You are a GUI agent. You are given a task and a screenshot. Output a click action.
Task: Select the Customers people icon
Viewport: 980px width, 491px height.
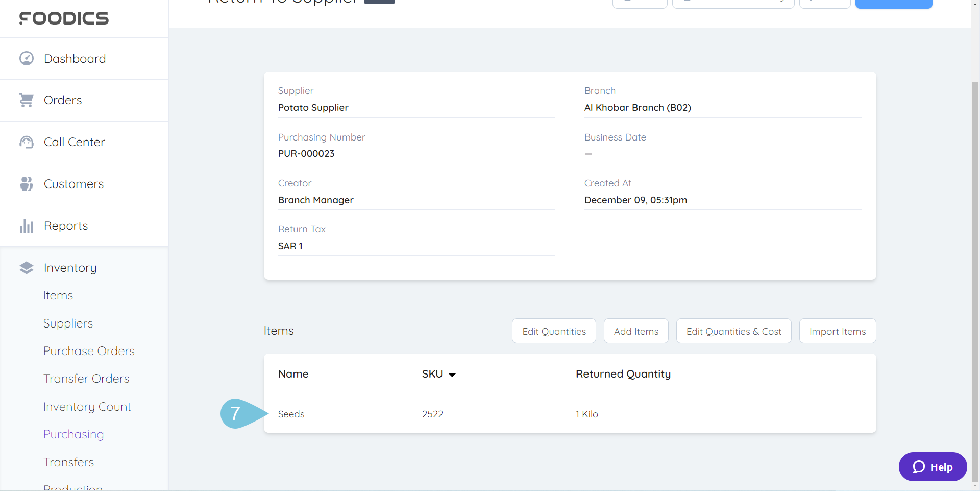click(x=26, y=184)
